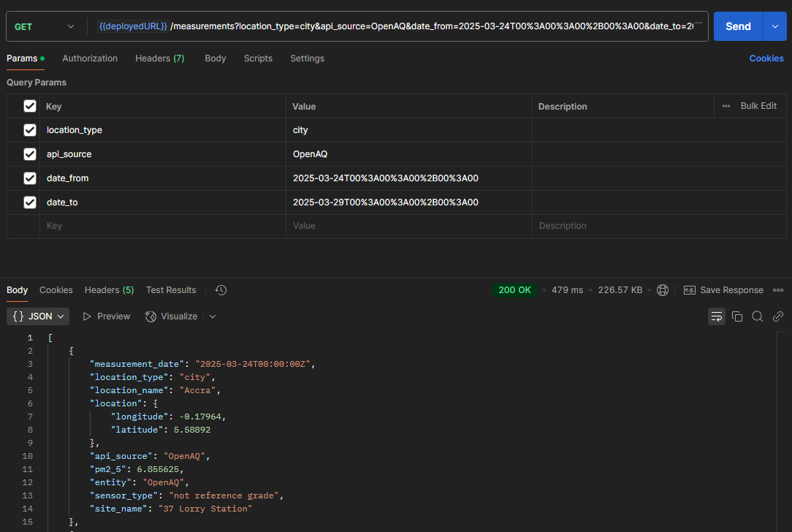Switch to the Headers (7) request tab

pyautogui.click(x=159, y=58)
